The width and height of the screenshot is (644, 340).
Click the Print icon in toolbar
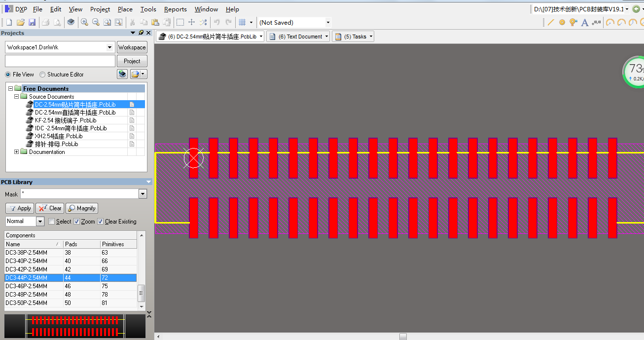(x=45, y=22)
